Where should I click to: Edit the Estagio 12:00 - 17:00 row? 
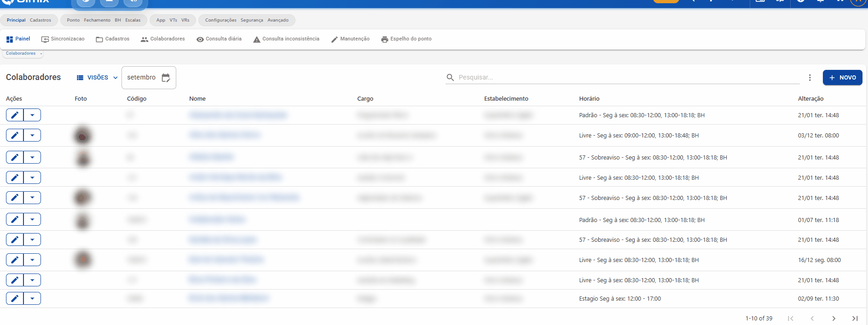pos(15,298)
